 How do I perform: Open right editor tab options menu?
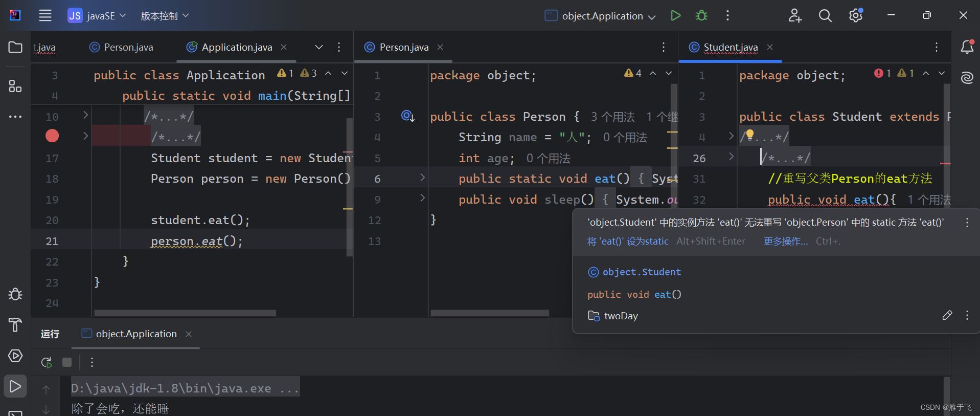(x=937, y=47)
